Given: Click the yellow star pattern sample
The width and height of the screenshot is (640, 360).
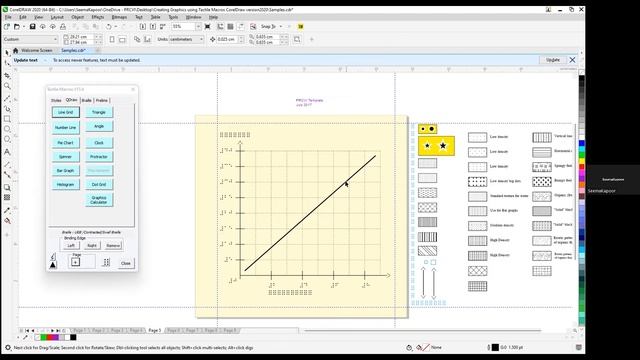Looking at the screenshot, I should coord(436,146).
